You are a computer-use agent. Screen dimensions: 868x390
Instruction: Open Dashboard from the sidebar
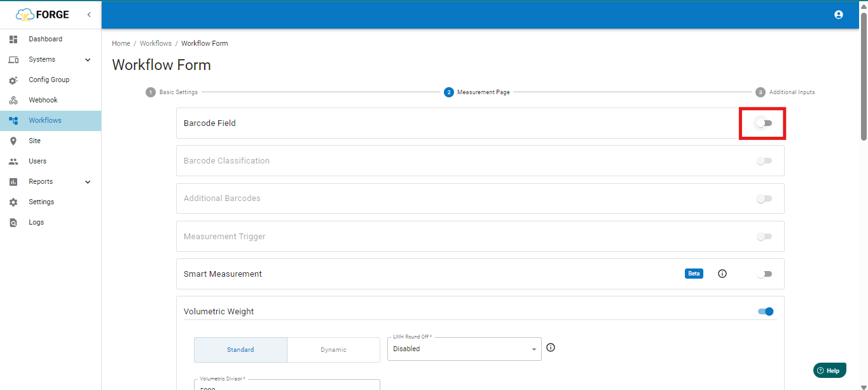50,39
